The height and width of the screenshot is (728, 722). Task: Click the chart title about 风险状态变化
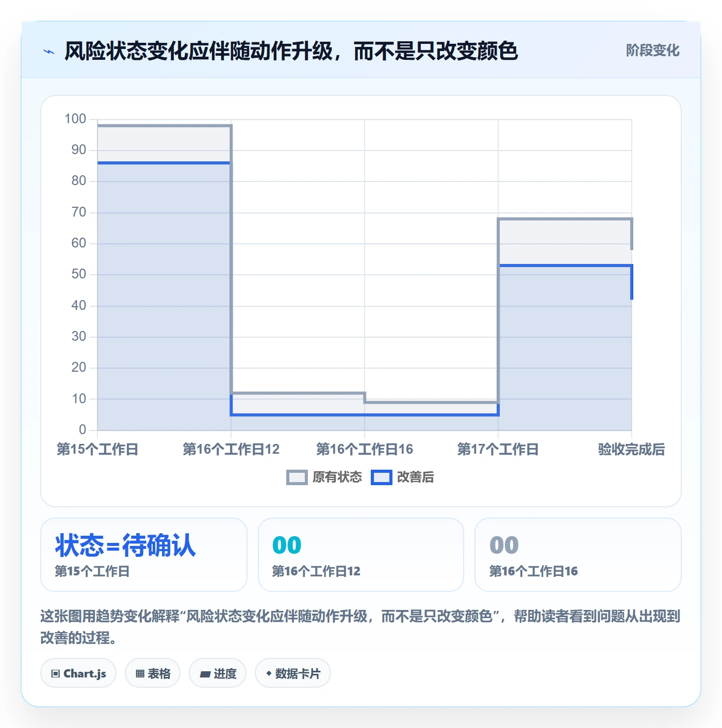click(x=291, y=51)
